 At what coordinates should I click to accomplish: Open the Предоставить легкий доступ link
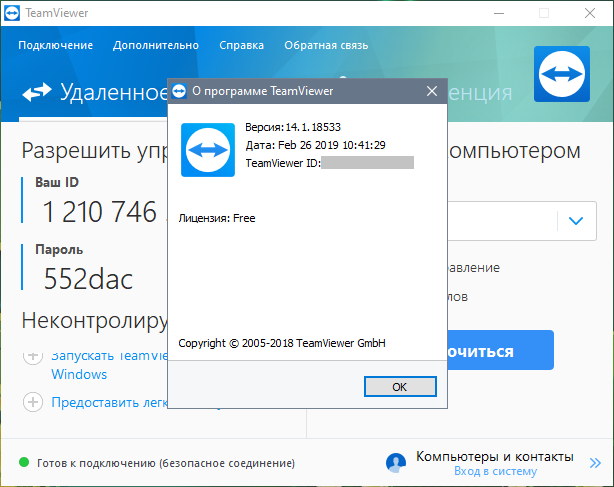click(x=110, y=402)
